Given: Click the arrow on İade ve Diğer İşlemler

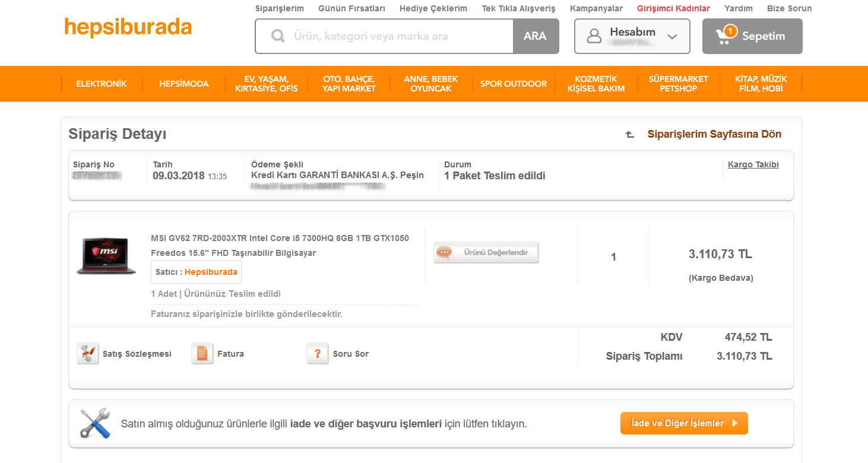Looking at the screenshot, I should point(735,423).
